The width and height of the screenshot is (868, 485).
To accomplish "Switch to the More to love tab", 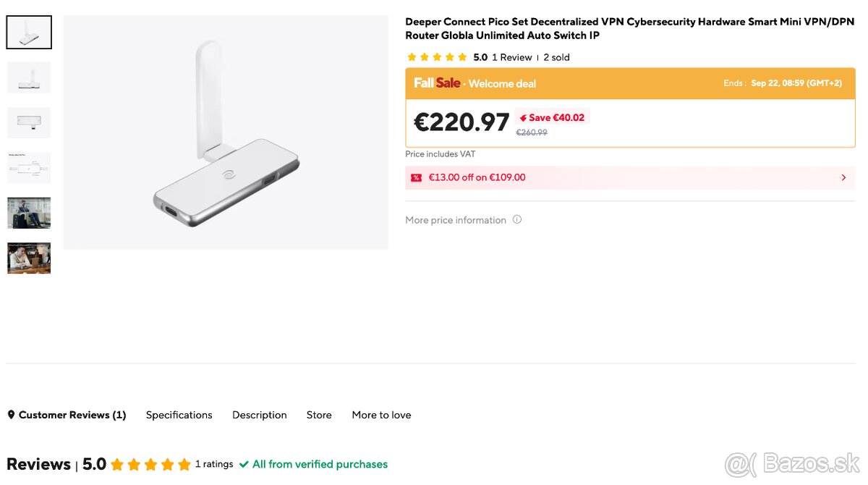I will point(381,414).
